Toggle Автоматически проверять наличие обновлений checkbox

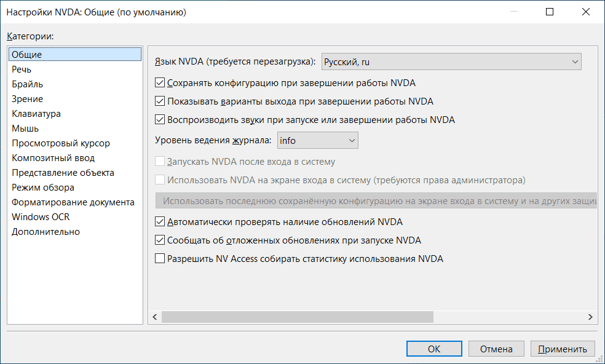coord(160,222)
